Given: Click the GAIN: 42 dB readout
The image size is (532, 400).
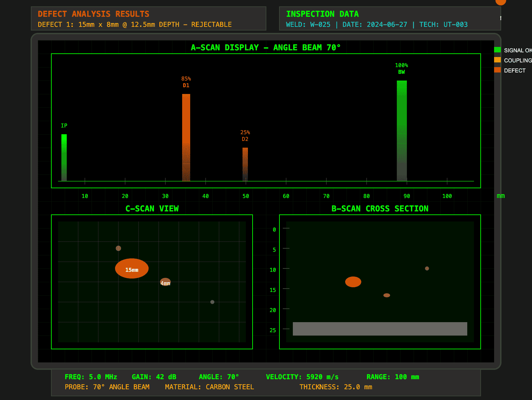Looking at the screenshot, I should pyautogui.click(x=154, y=377).
